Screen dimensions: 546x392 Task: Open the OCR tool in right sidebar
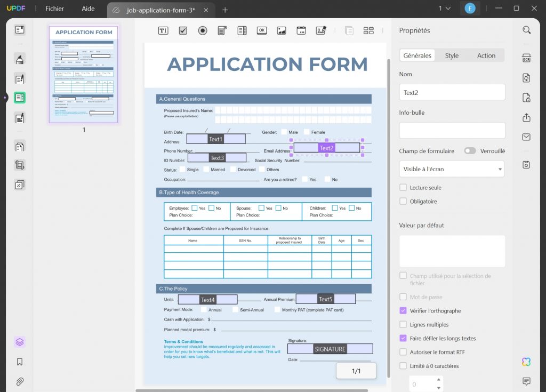tap(526, 58)
